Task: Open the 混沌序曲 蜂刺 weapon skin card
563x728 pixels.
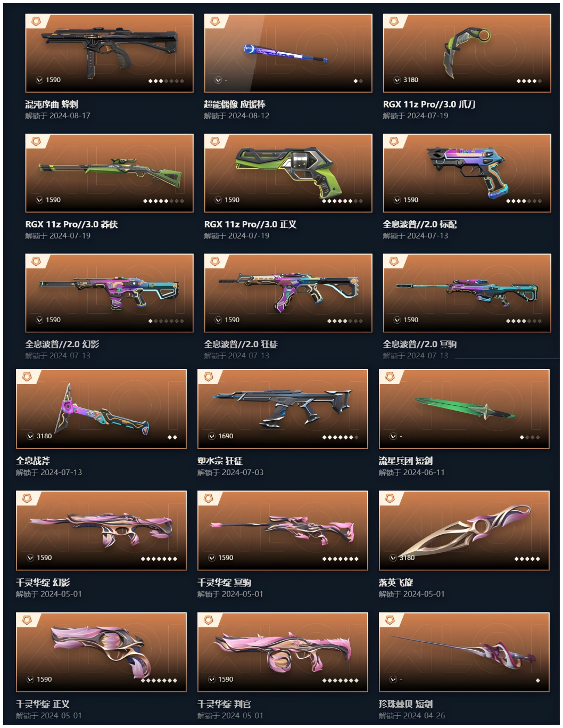Action: 109,53
